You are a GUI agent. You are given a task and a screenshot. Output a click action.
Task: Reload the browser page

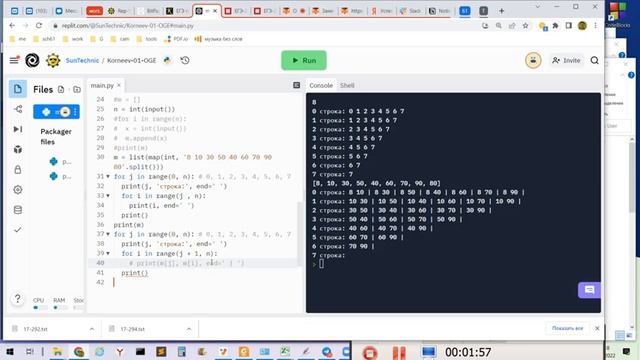(39, 25)
